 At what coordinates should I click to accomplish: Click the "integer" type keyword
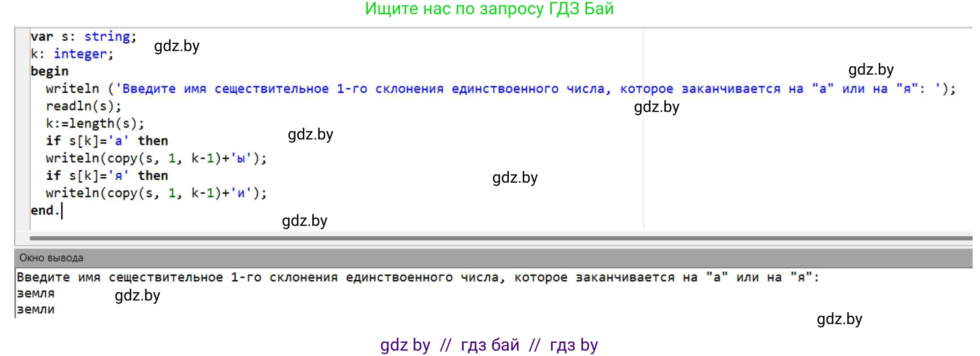pyautogui.click(x=80, y=54)
